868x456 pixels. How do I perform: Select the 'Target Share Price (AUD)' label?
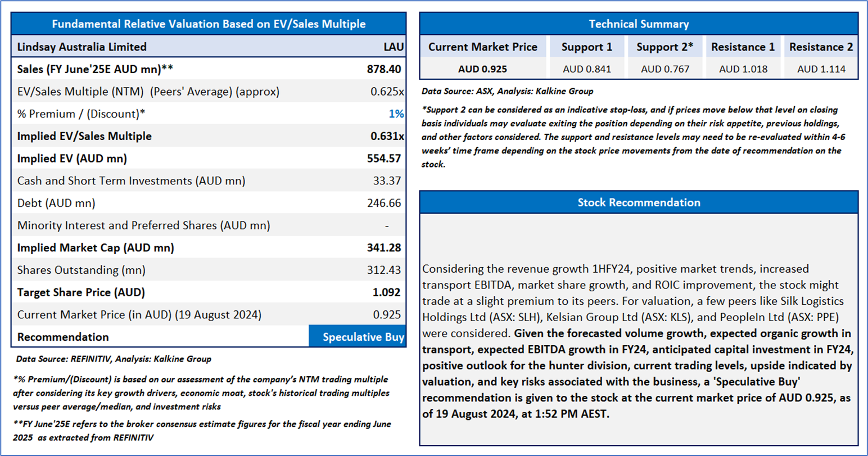pos(81,292)
